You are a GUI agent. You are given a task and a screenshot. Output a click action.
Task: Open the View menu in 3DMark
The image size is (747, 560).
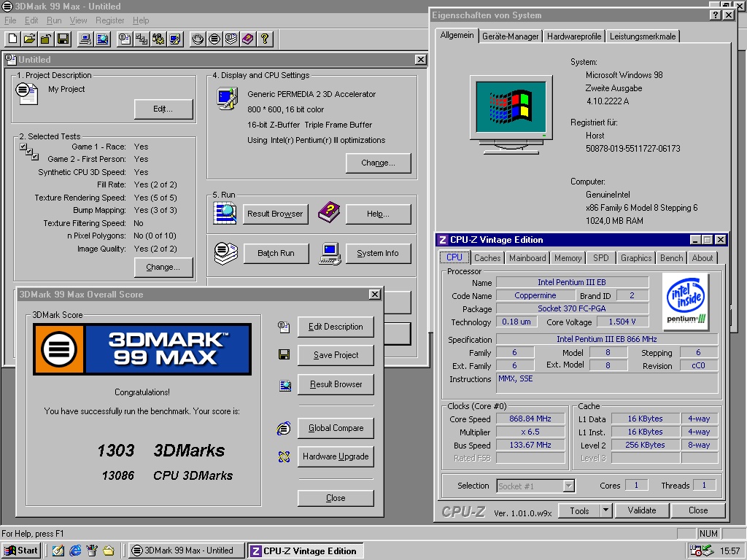click(x=78, y=20)
